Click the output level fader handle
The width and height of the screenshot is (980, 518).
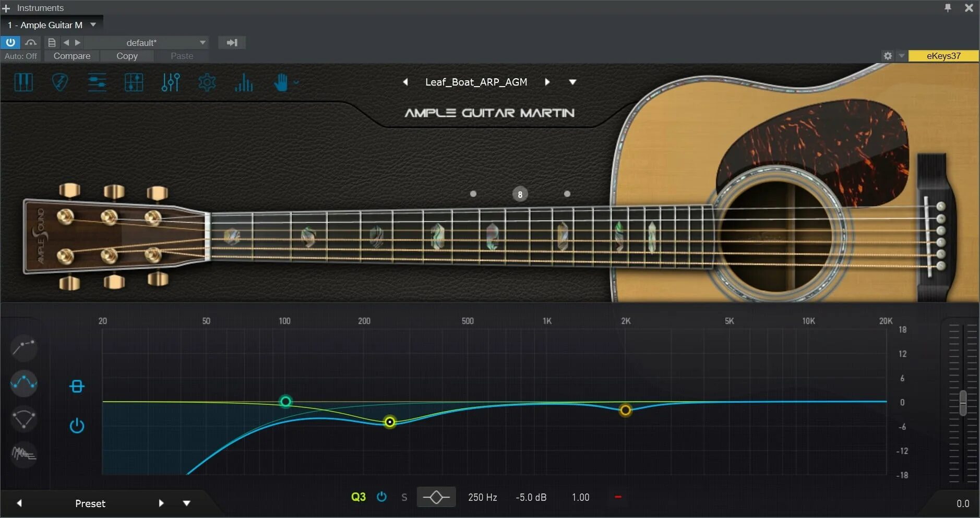(x=963, y=402)
